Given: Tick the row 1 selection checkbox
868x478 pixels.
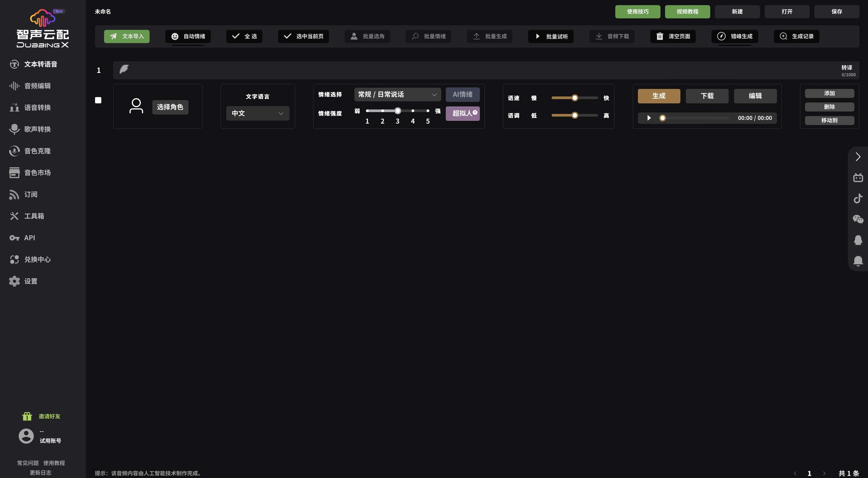Looking at the screenshot, I should tap(98, 100).
